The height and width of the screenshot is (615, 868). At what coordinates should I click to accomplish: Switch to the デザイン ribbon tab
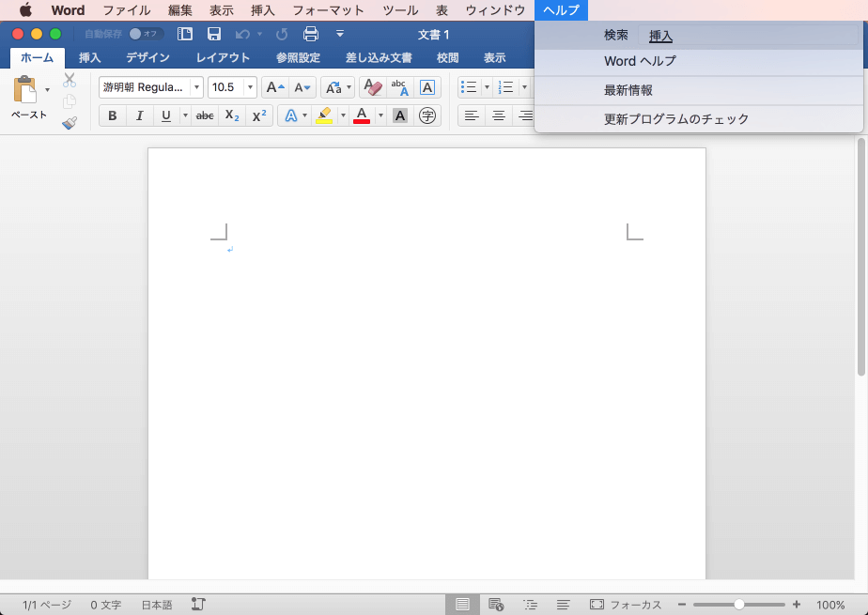147,57
